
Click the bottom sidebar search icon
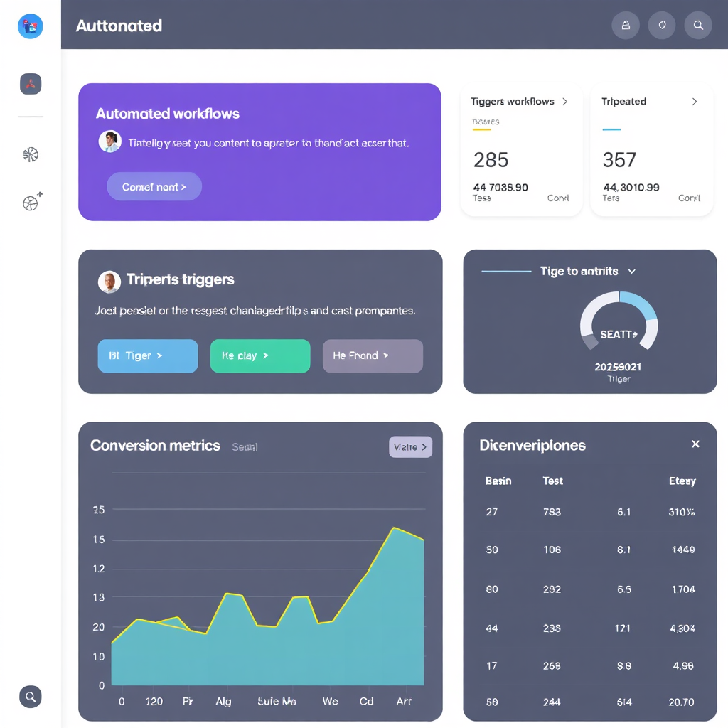[x=31, y=697]
